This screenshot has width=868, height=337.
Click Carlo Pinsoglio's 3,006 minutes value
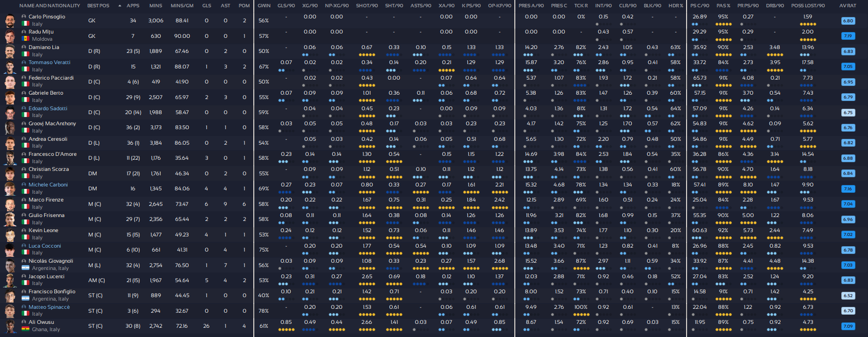pos(156,20)
